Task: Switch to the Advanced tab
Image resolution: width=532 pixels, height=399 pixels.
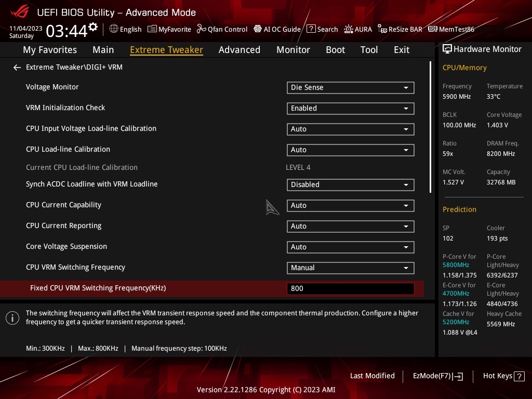Action: click(x=240, y=49)
